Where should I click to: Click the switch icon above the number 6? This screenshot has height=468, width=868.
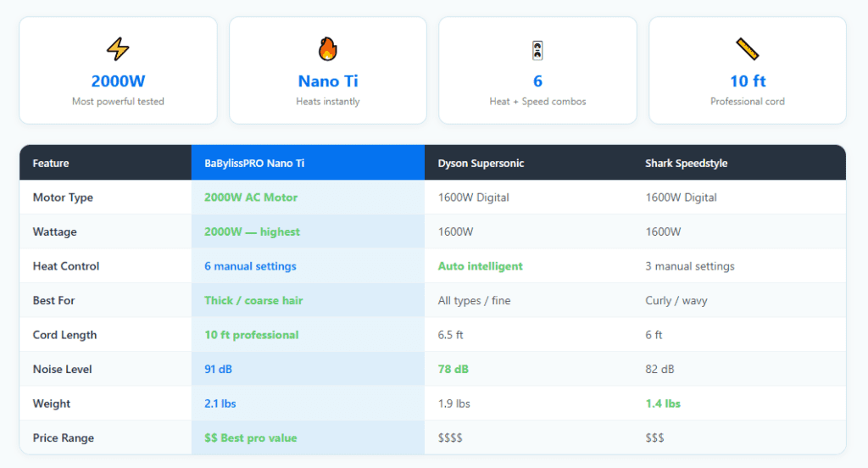pyautogui.click(x=537, y=50)
